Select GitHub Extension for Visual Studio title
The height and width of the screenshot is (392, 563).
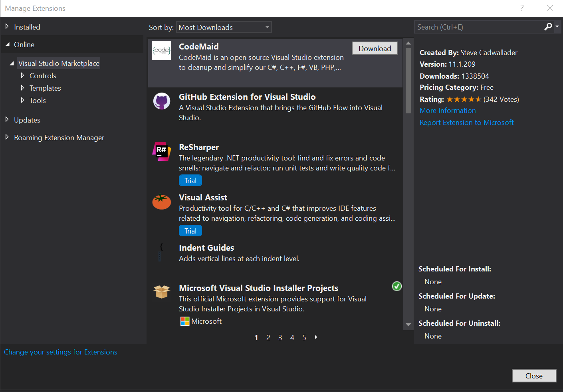click(247, 97)
